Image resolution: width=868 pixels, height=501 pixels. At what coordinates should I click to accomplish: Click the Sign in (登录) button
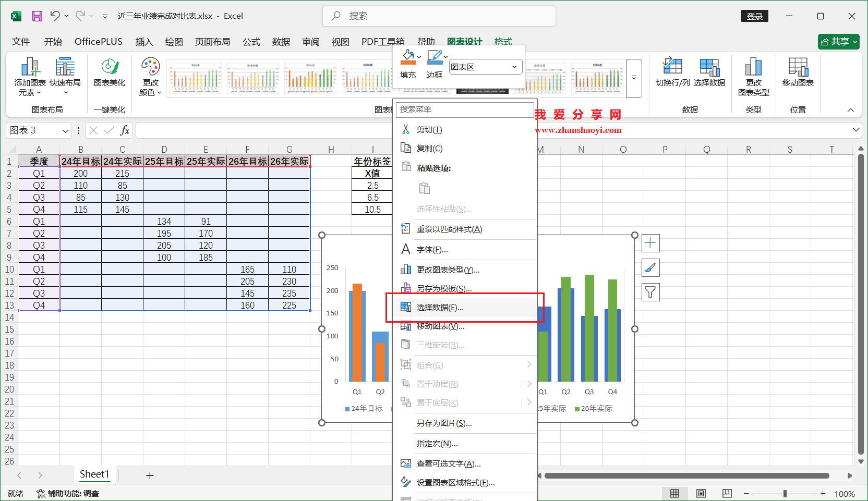[754, 16]
